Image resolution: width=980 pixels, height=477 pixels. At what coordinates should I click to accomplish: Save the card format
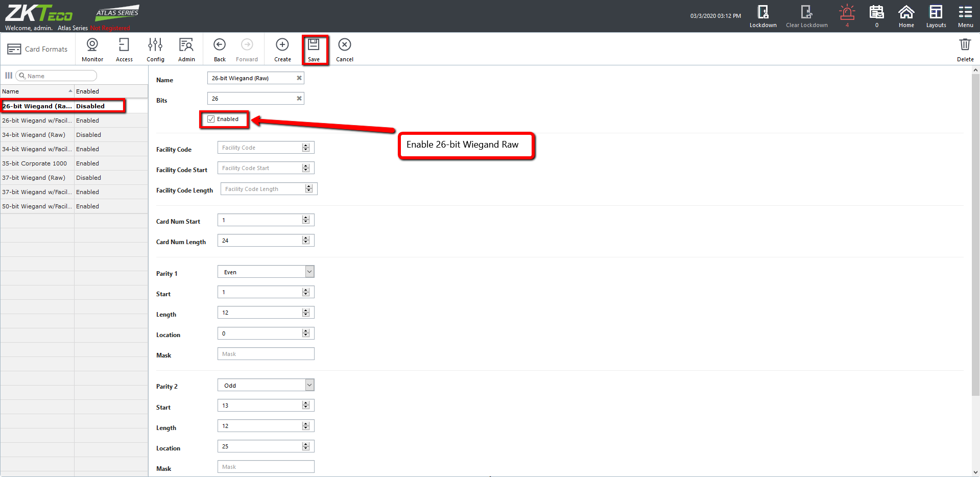[314, 50]
